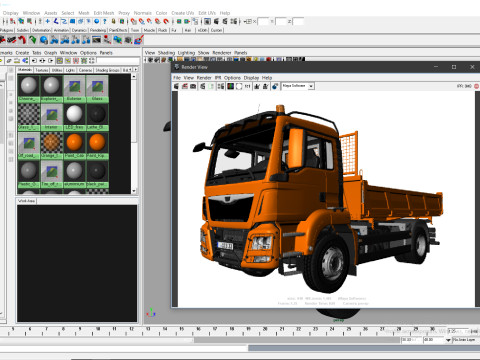Switch to the Cameras tab in Hypershade
Viewport: 480px width, 360px height.
click(85, 70)
